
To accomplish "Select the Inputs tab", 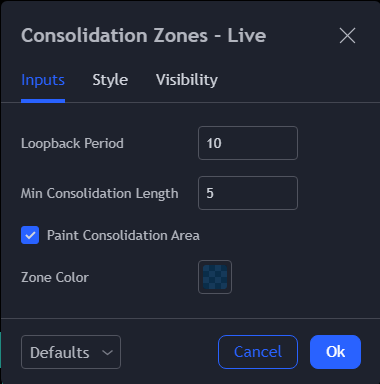I will pos(43,80).
